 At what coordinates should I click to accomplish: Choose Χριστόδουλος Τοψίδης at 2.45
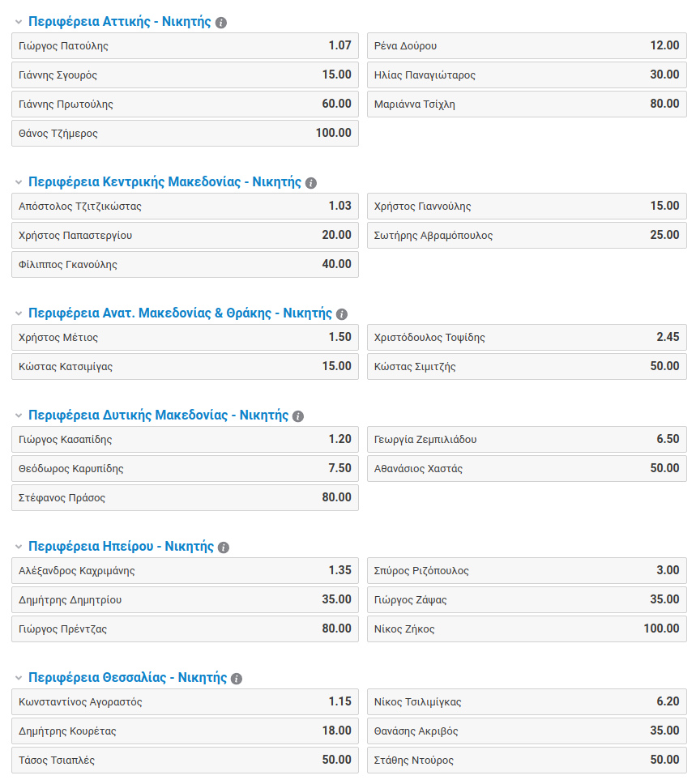click(527, 338)
